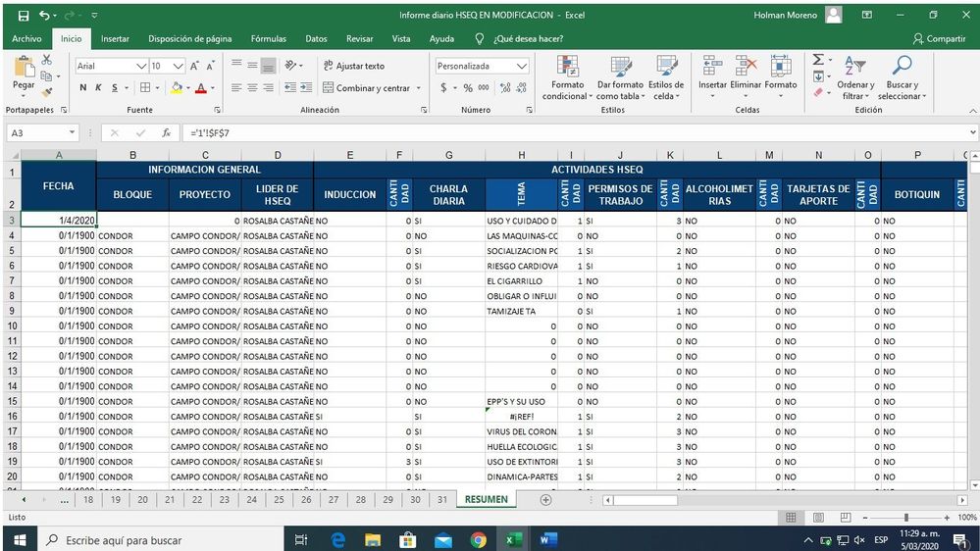This screenshot has width=980, height=551.
Task: Open the font color dropdown arrow
Action: 213,88
